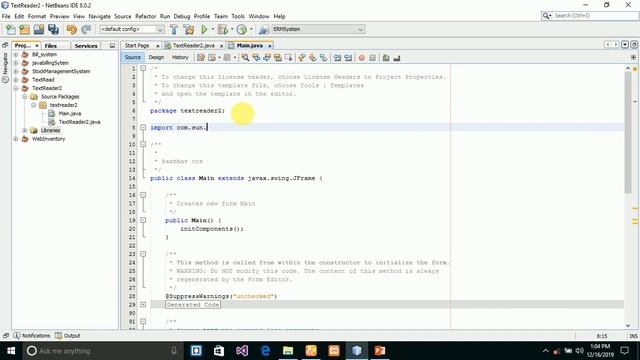The height and width of the screenshot is (360, 640).
Task: Switch to History view
Action: click(180, 58)
